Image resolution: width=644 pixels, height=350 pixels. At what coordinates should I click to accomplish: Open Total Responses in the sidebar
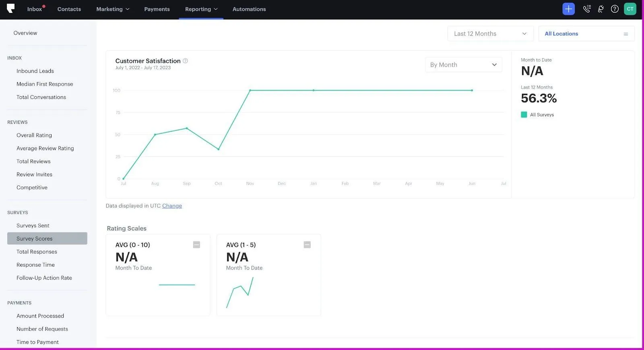coord(37,252)
